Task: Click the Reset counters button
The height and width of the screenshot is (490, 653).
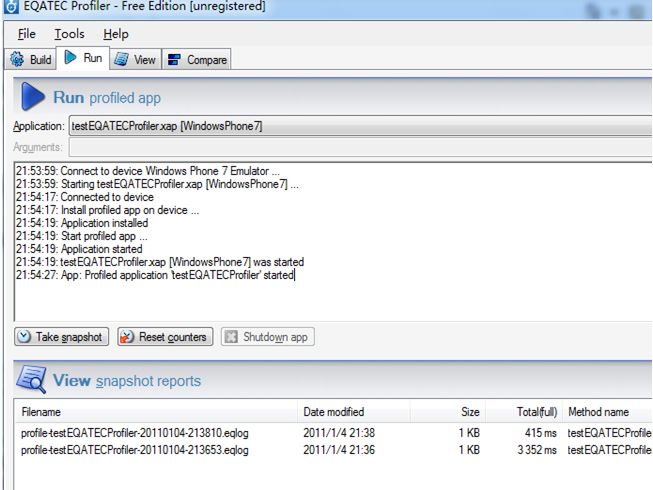Action: [x=165, y=336]
